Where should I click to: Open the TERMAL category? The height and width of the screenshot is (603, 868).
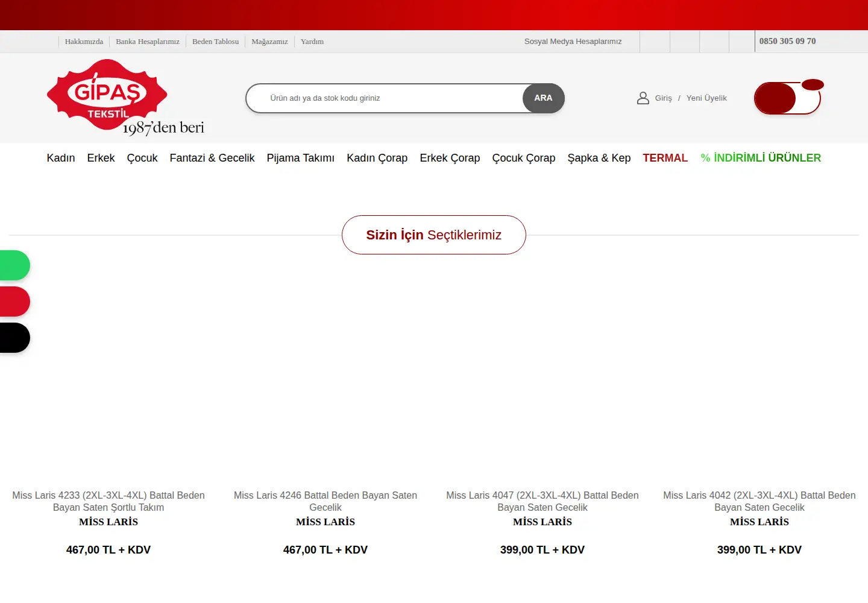[665, 158]
